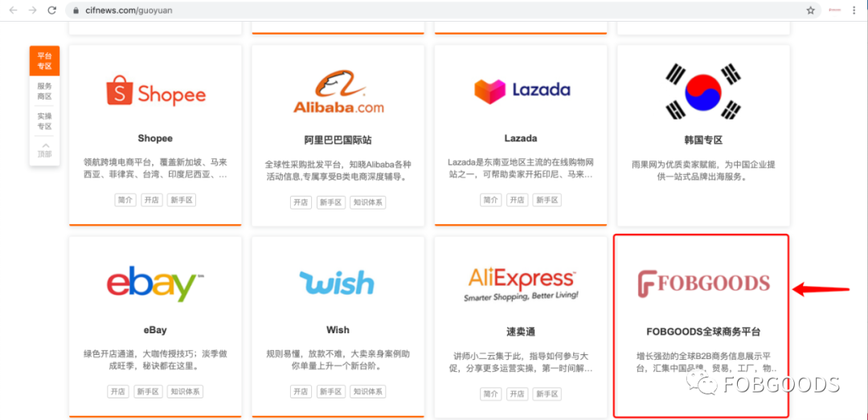Click 简介 tag under Shopee
The image size is (868, 420).
(x=125, y=200)
